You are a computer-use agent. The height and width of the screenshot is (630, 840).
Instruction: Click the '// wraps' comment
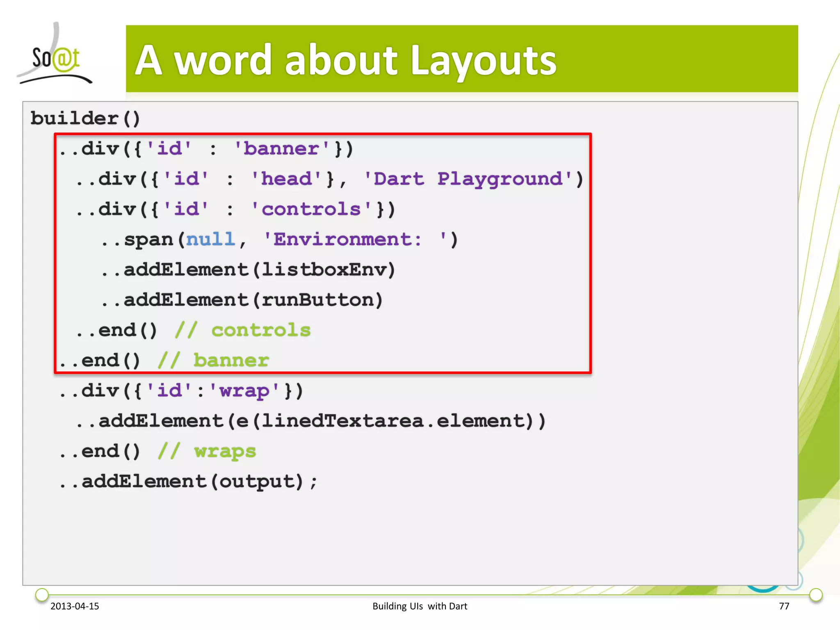point(207,451)
